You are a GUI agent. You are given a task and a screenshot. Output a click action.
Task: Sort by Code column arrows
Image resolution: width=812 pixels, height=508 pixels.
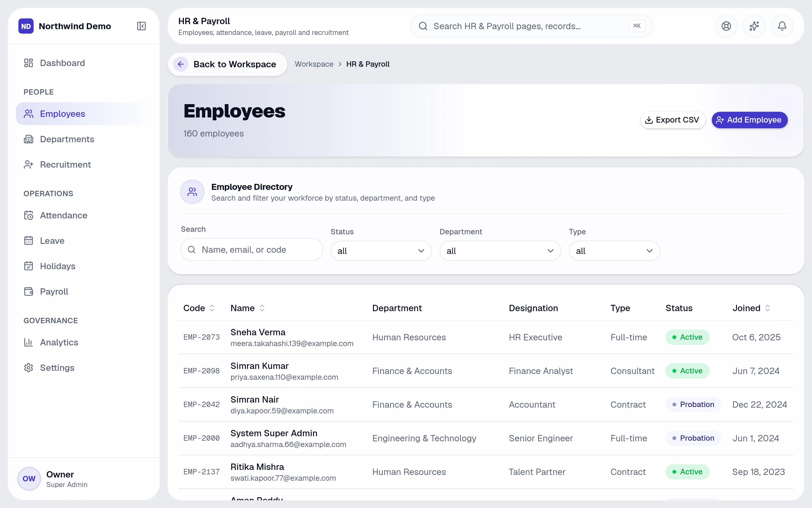click(x=212, y=308)
